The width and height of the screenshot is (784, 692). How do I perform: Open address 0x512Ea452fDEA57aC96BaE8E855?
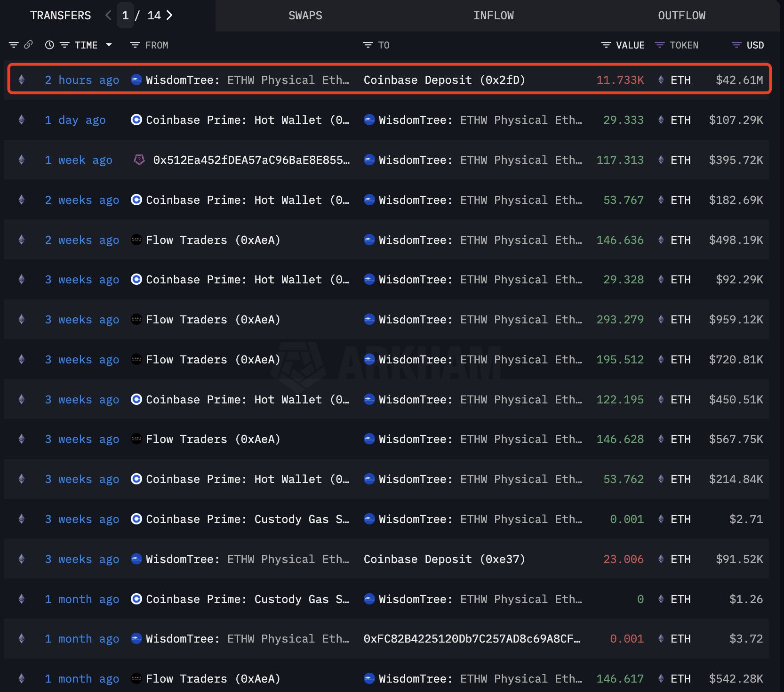251,160
